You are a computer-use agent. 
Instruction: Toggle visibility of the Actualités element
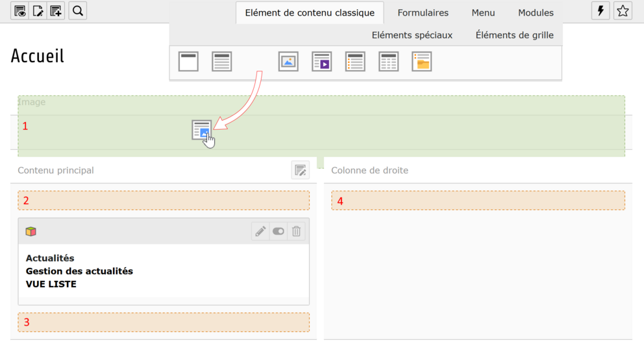click(x=279, y=232)
